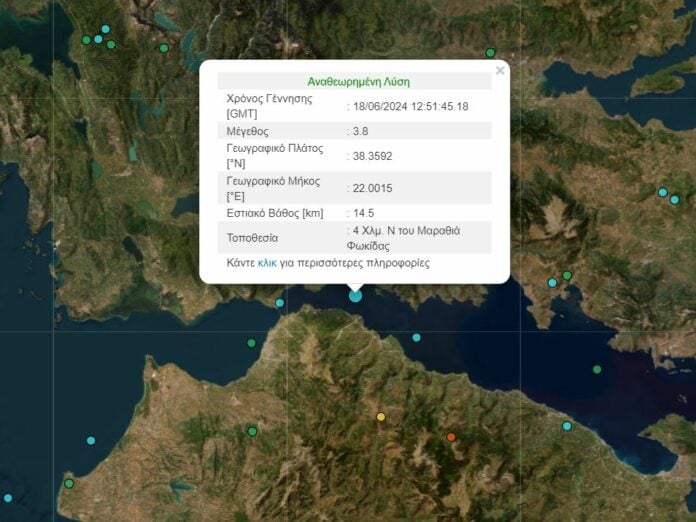The image size is (696, 522).
Task: Click the origin time value 18/06/2024 12:51:45.18
Action: (x=411, y=107)
